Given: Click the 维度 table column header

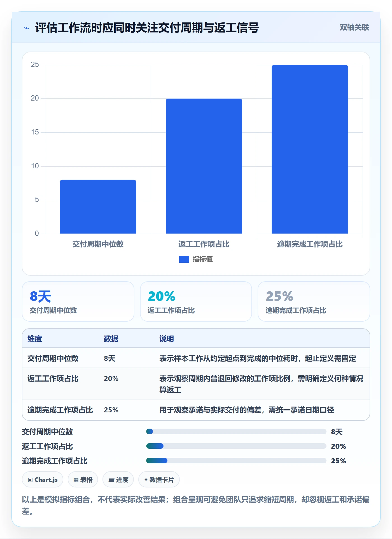Looking at the screenshot, I should tap(35, 339).
